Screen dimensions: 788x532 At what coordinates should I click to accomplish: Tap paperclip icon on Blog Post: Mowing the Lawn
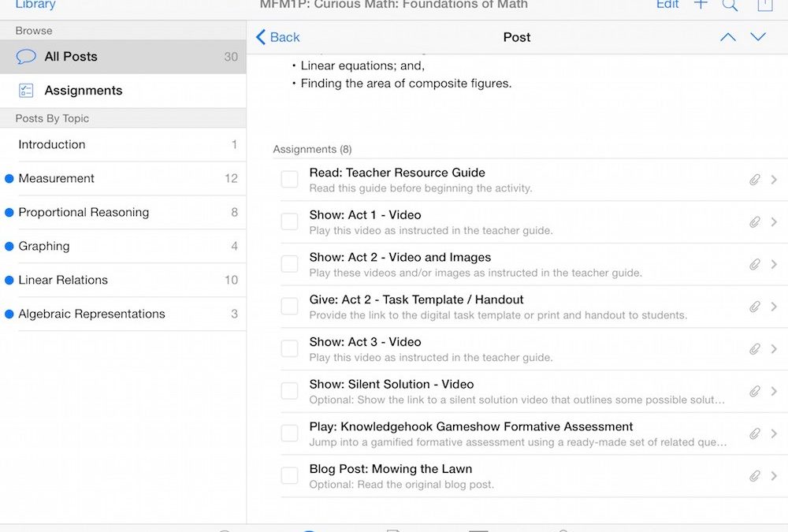tap(754, 476)
